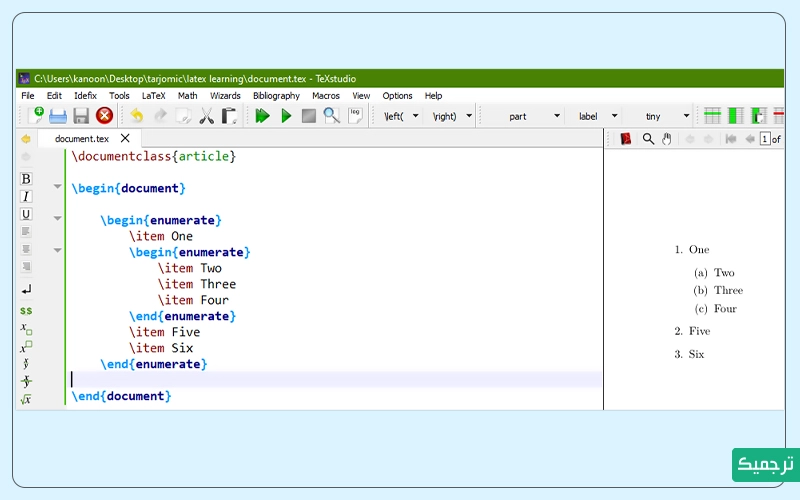Click the inline math $$ icon
The height and width of the screenshot is (500, 800).
(x=26, y=310)
